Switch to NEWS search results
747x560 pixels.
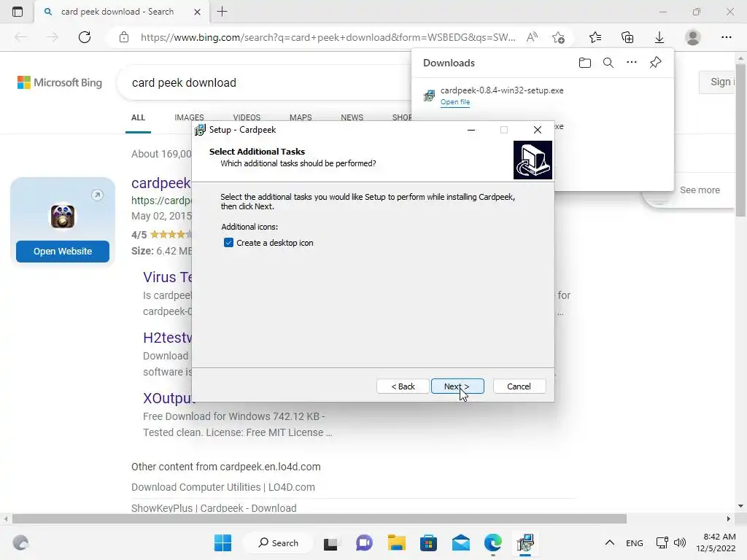[x=352, y=117]
